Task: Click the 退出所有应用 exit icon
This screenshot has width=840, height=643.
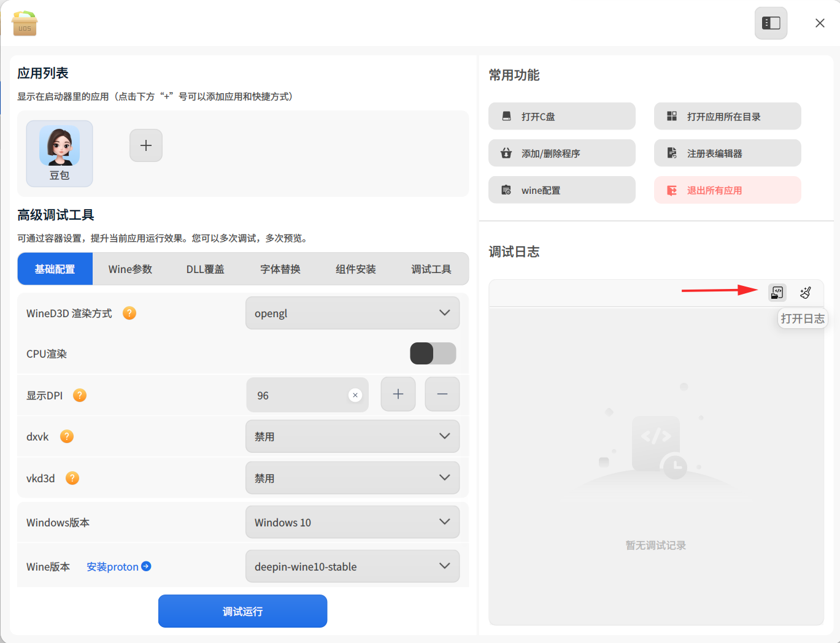Action: coord(672,190)
